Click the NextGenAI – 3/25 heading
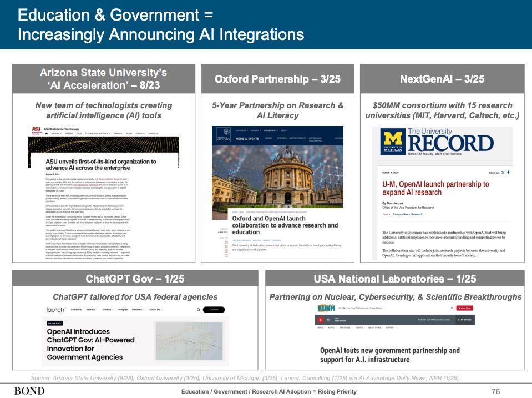The height and width of the screenshot is (398, 532). point(442,79)
